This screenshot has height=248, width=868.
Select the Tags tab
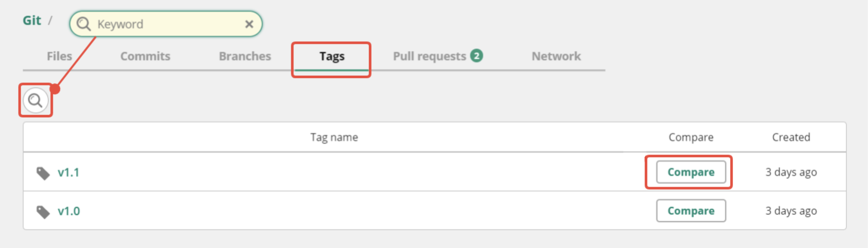tap(332, 57)
